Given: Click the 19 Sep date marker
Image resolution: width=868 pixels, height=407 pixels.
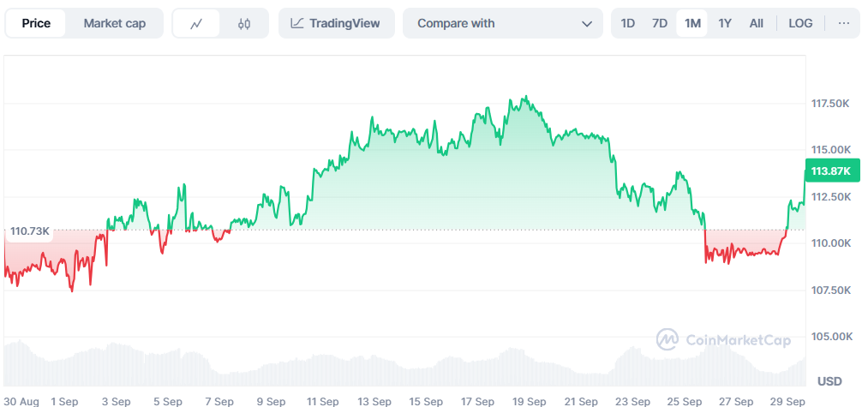Looking at the screenshot, I should (x=530, y=401).
